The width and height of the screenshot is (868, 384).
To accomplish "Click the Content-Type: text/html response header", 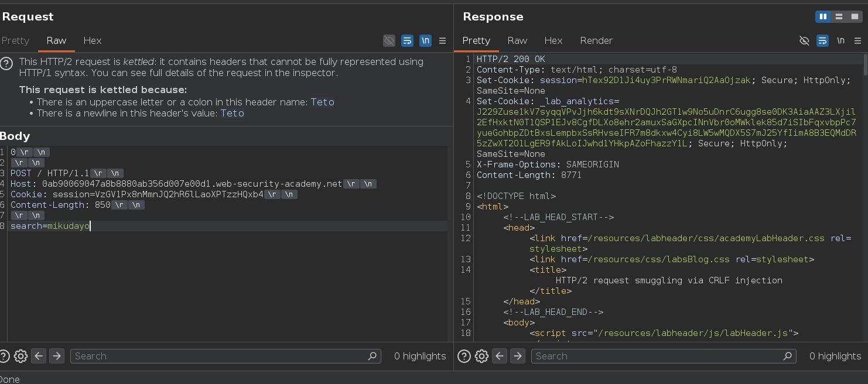I will [x=577, y=70].
